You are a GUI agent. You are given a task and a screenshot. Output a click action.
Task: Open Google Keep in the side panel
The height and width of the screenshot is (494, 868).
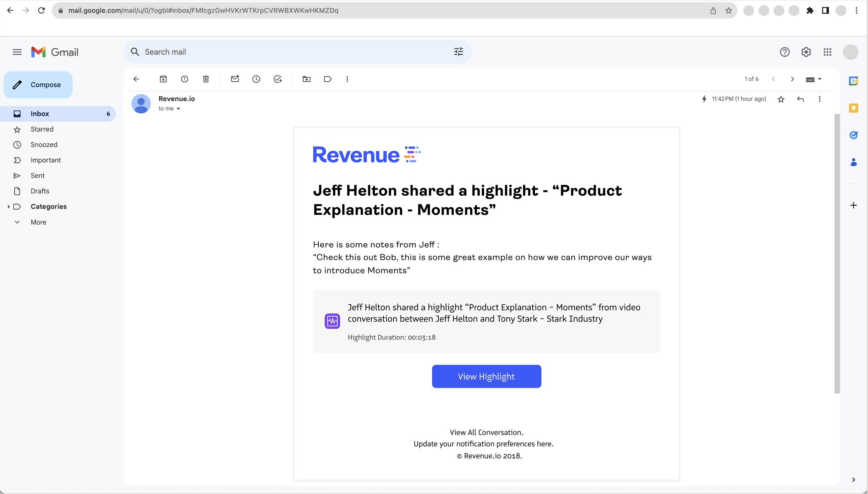tap(854, 108)
